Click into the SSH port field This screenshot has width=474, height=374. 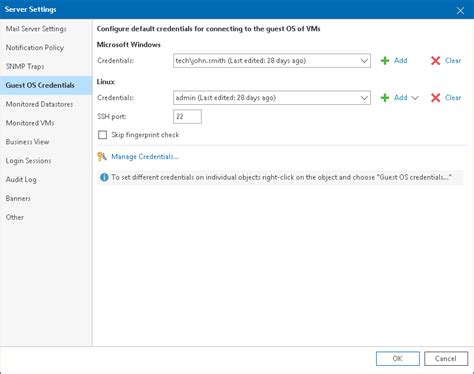187,116
